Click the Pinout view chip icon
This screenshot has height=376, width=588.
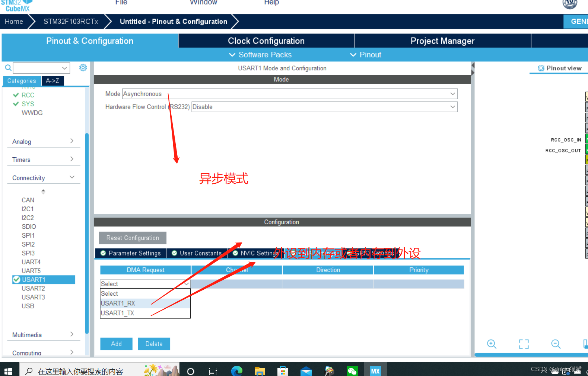(541, 68)
